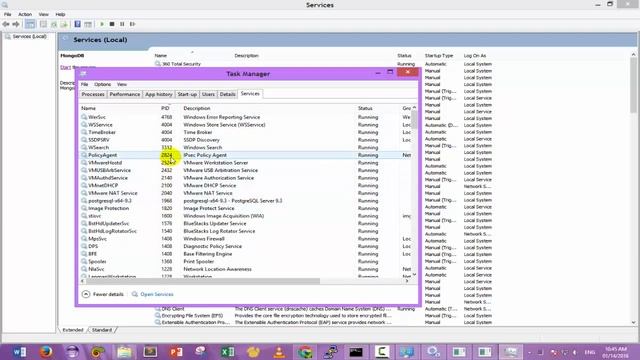The image size is (640, 360).
Task: Open File Explorer from the taskbar
Action: tap(124, 351)
